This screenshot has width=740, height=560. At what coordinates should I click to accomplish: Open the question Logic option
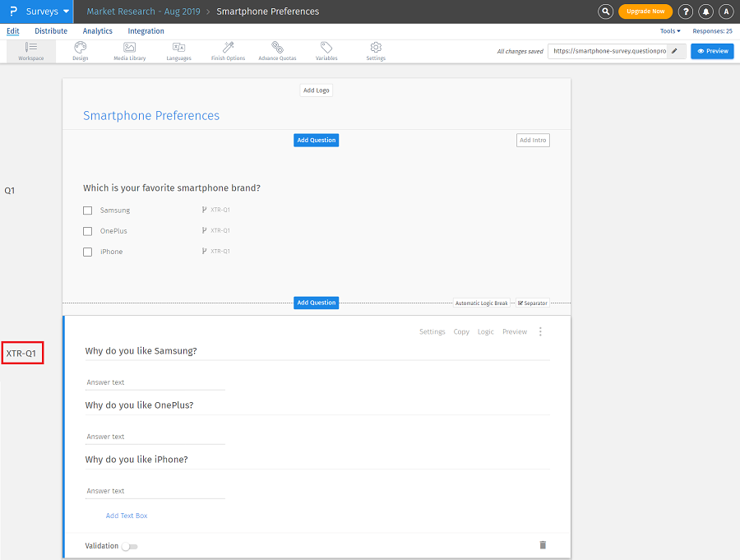(486, 331)
